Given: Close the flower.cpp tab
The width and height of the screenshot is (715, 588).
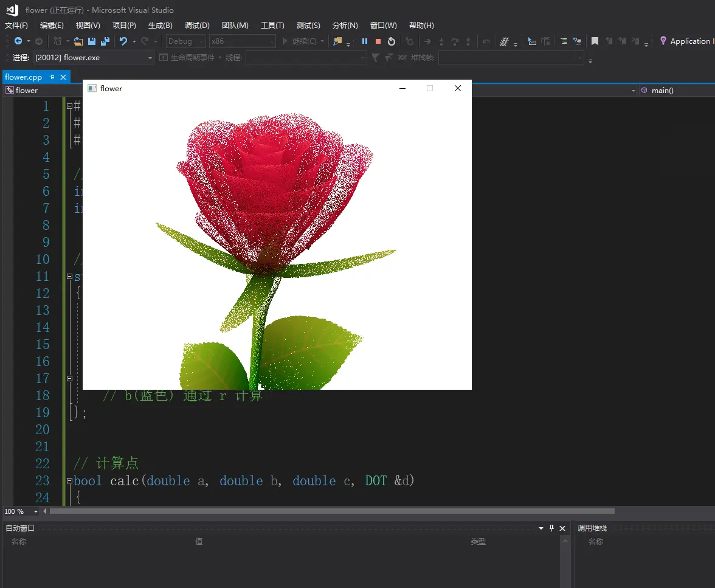Looking at the screenshot, I should pyautogui.click(x=63, y=77).
